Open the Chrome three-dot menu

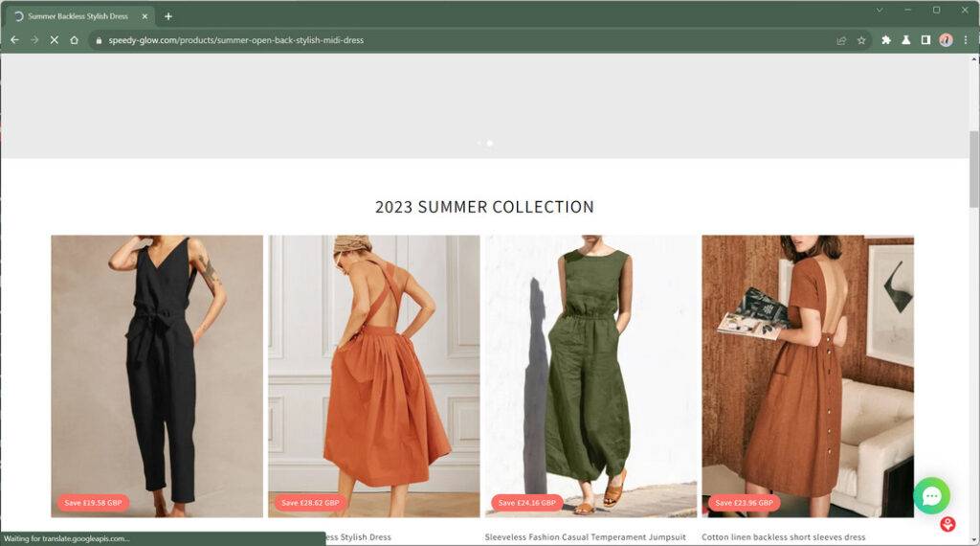(966, 40)
